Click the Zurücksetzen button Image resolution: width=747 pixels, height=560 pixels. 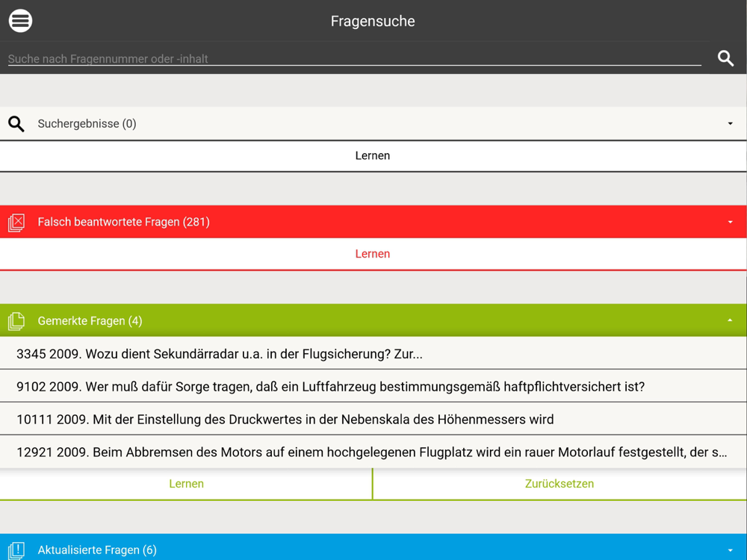[560, 484]
